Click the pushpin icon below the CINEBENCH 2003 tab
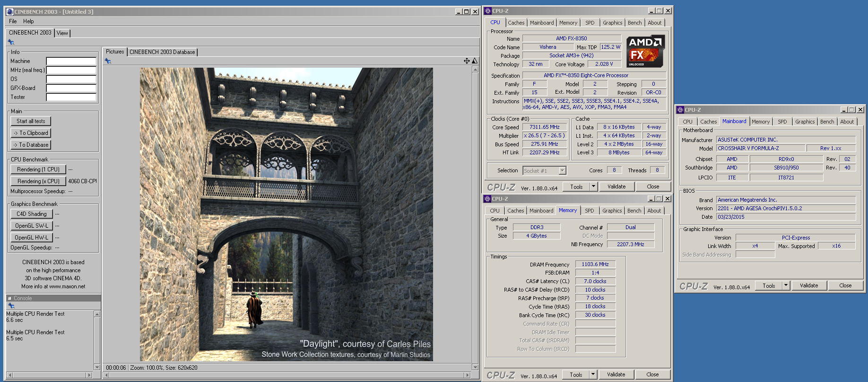This screenshot has height=382, width=868. [x=11, y=42]
